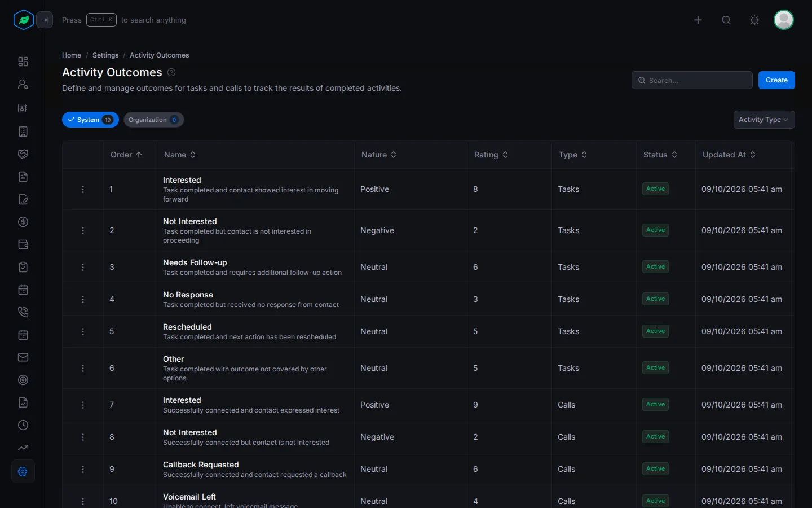Open clock history icon in sidebar
This screenshot has height=508, width=812.
tap(23, 425)
